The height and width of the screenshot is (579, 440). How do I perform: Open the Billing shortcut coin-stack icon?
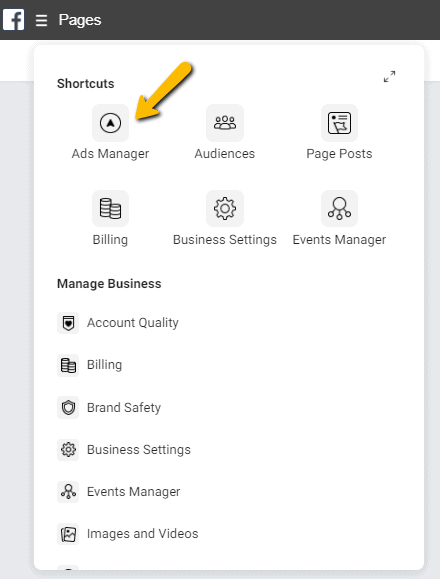click(110, 208)
